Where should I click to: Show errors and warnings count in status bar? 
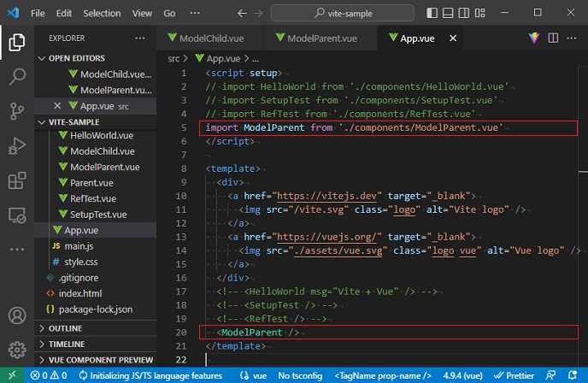point(49,375)
